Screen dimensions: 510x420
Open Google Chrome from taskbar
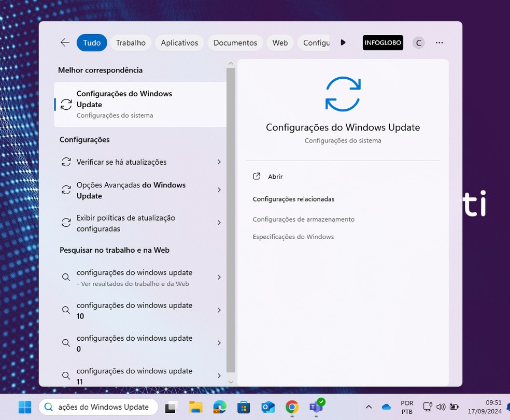[292, 407]
